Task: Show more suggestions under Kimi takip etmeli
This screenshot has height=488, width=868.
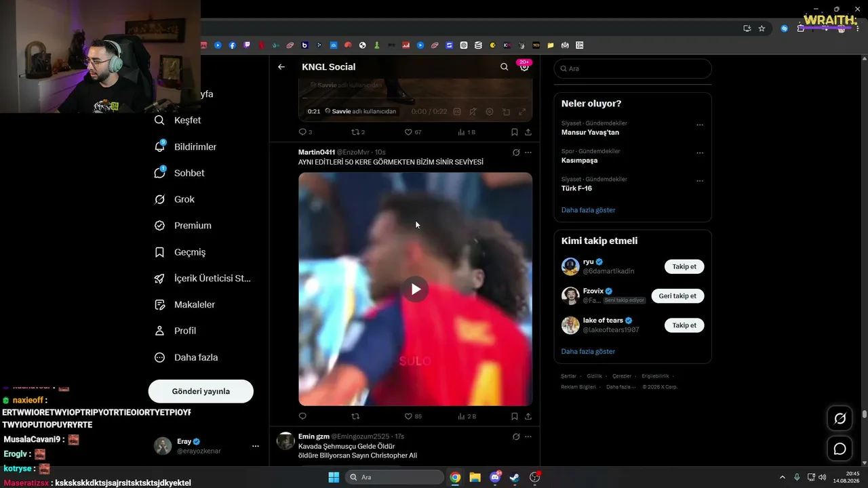Action: tap(589, 352)
